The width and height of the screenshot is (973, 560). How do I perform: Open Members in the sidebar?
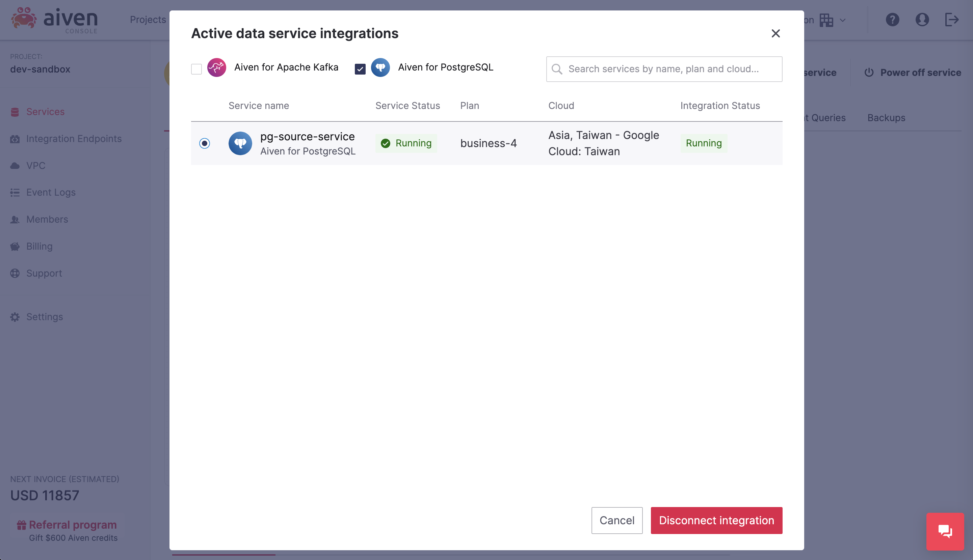coord(47,219)
